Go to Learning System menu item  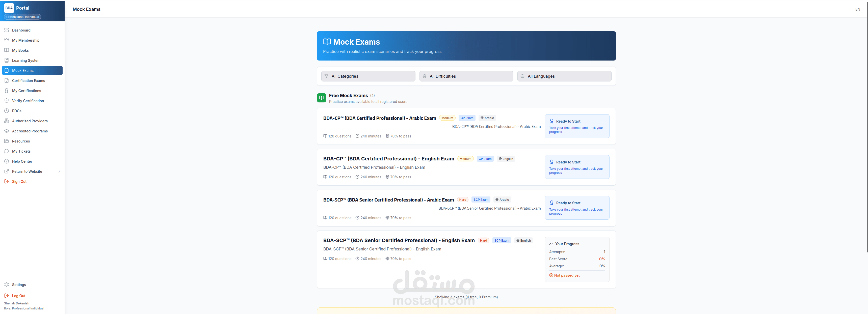[26, 60]
